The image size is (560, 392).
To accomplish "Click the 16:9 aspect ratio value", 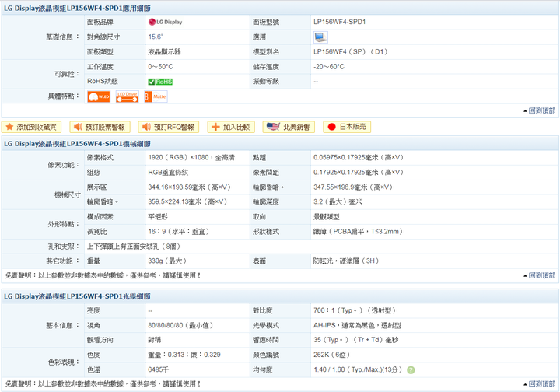I will [x=179, y=232].
